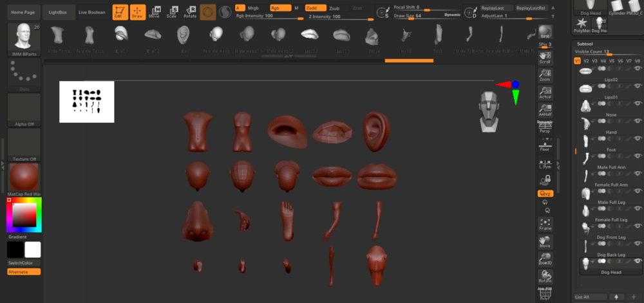Image resolution: width=644 pixels, height=303 pixels.
Task: Select the Rotate transform tool in top bar
Action: (191, 12)
